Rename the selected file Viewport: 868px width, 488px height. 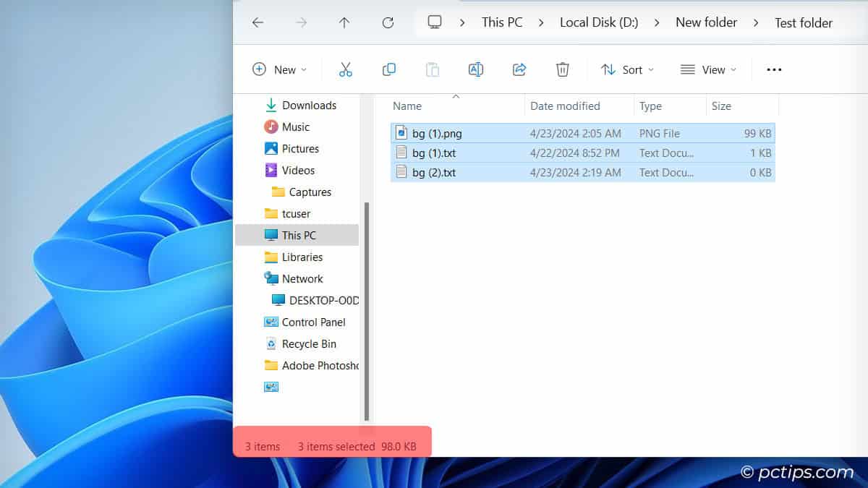click(475, 69)
